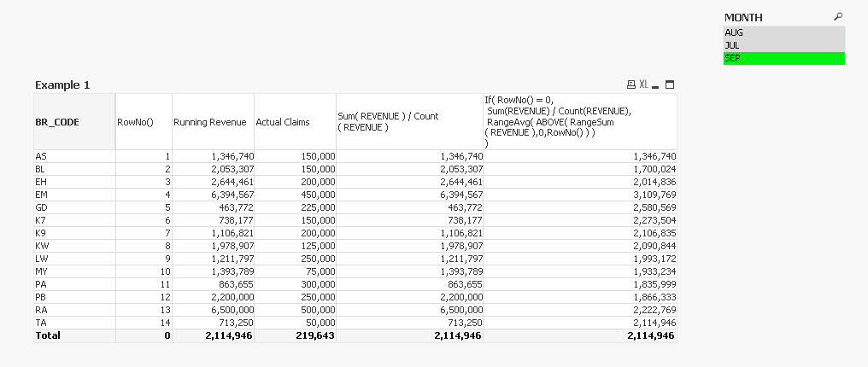Image resolution: width=868 pixels, height=367 pixels.
Task: Click the Total row label
Action: (48, 335)
